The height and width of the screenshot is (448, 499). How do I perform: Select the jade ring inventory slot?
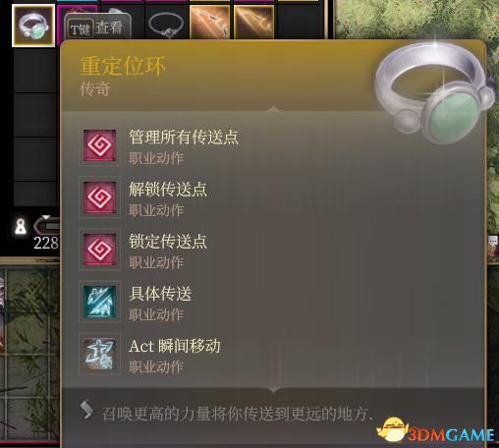(x=33, y=26)
